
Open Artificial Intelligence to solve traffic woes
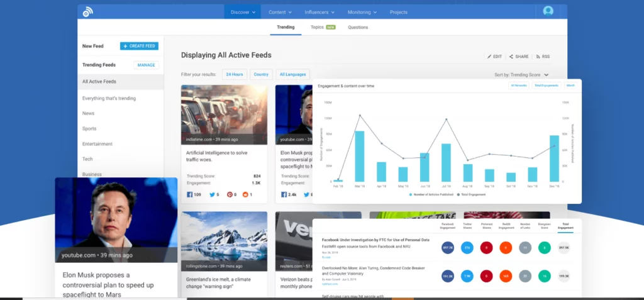coord(216,156)
